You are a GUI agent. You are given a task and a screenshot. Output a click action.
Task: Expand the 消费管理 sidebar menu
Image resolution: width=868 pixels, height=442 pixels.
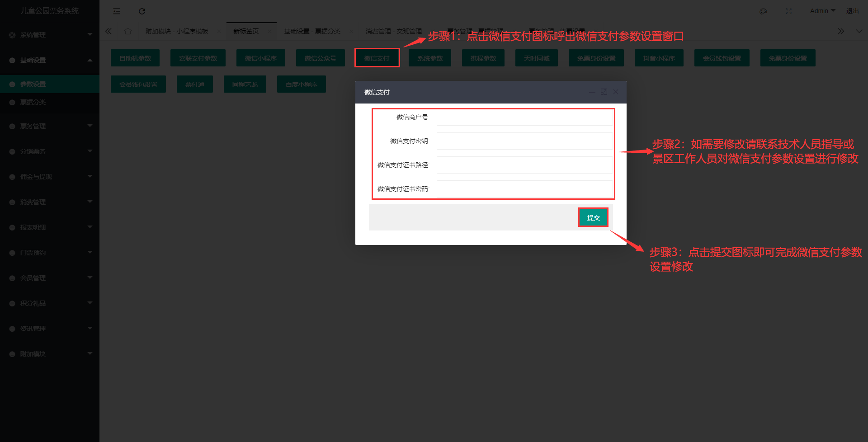[50, 202]
